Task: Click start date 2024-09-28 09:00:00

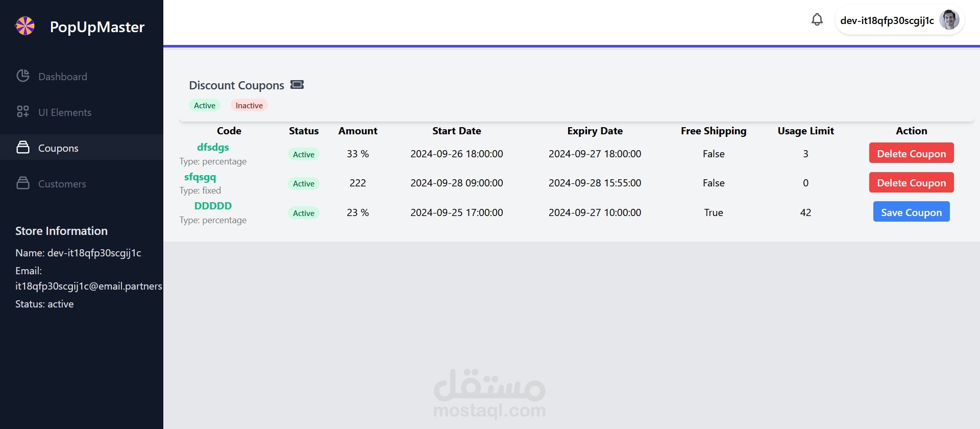Action: [x=457, y=183]
